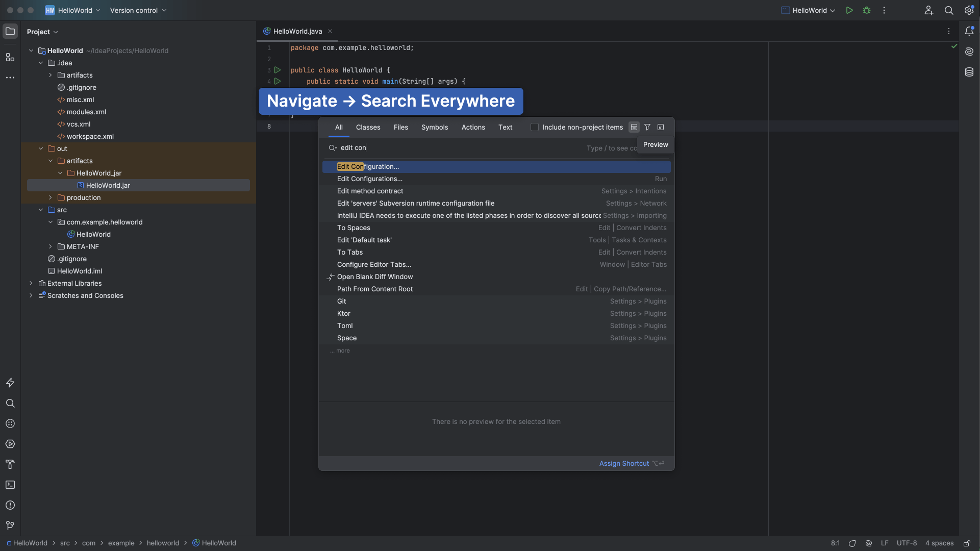Enable Include non-project items
The image size is (980, 551).
point(535,127)
